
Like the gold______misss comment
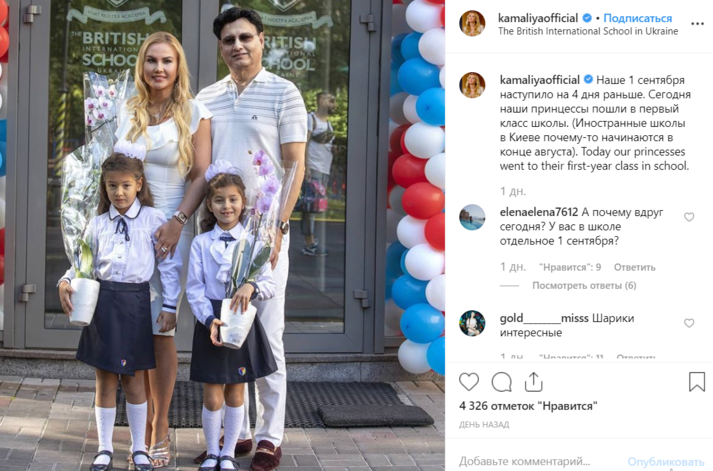coord(689,323)
